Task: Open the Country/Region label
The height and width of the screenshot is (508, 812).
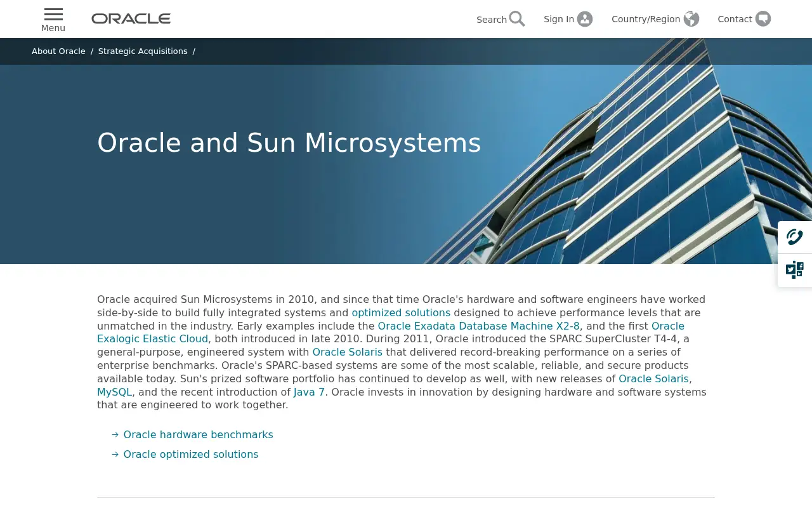Action: click(x=646, y=19)
